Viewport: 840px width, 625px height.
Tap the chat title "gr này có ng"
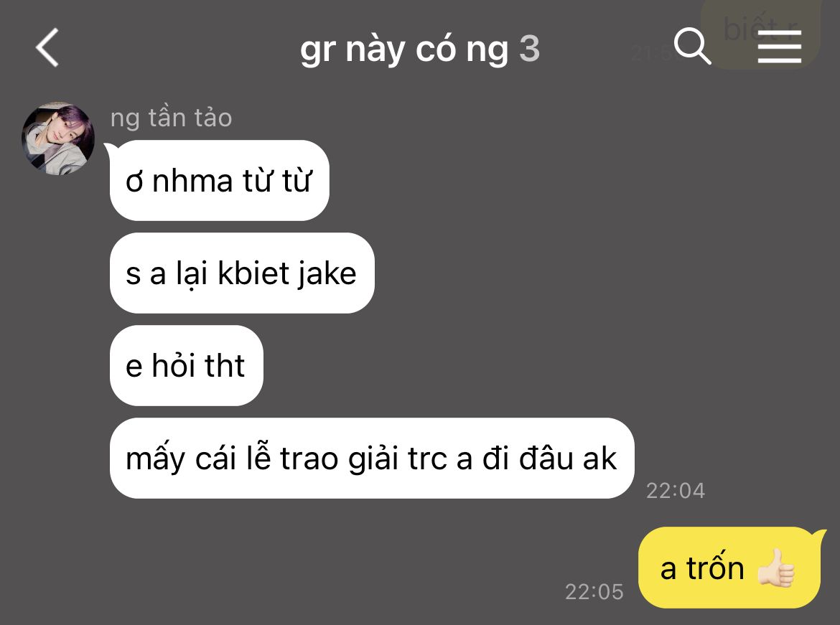404,49
